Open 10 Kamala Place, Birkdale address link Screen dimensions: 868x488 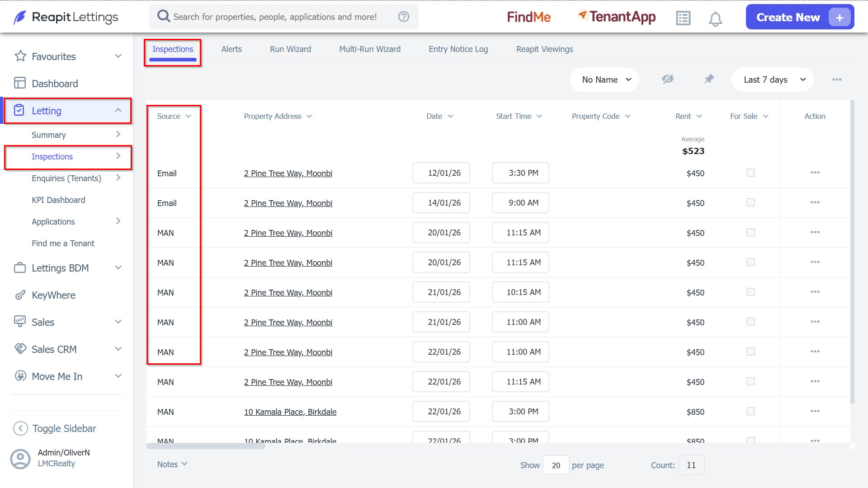click(290, 412)
